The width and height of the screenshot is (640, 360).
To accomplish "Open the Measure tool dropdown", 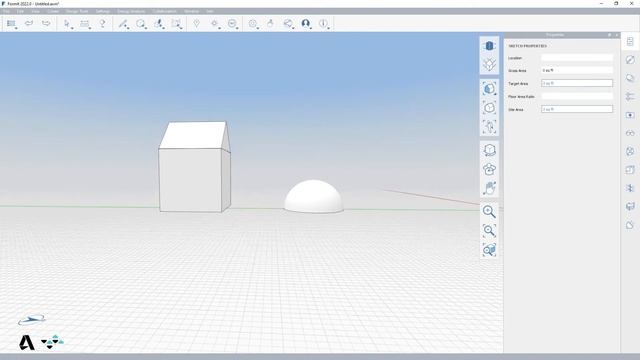I will click(85, 24).
